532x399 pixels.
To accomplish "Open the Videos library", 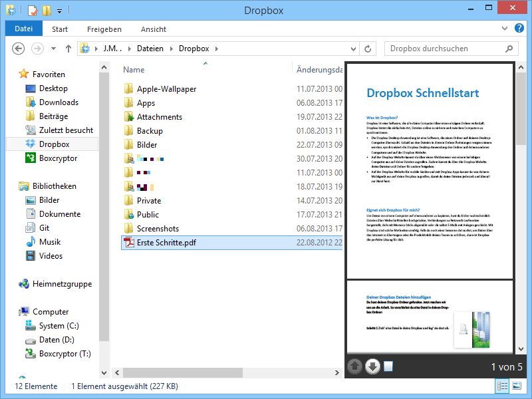I will (x=51, y=255).
